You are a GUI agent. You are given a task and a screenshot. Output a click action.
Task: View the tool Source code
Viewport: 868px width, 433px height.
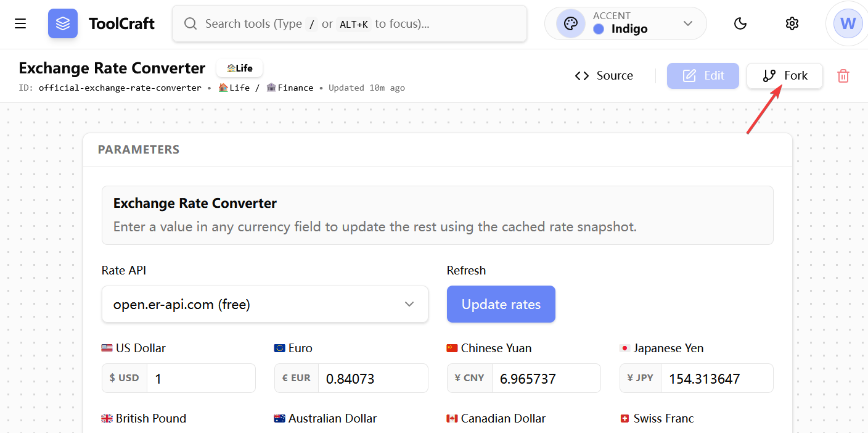tap(604, 76)
